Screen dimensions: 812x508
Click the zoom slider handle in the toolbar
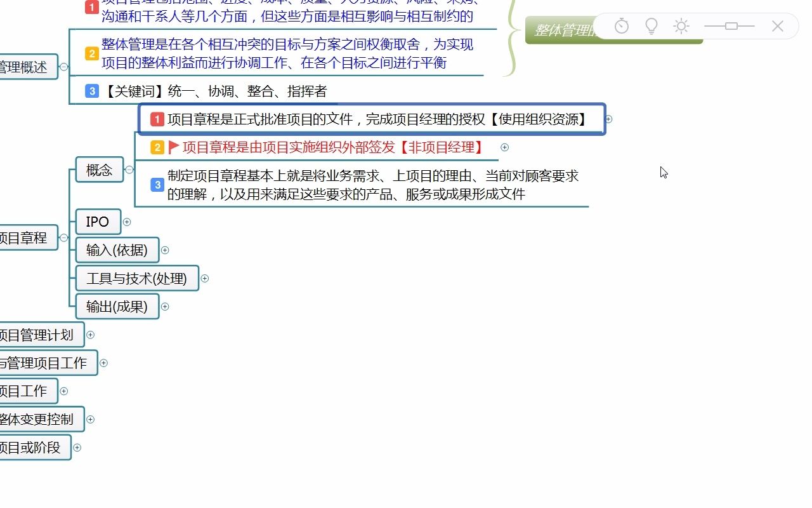point(731,26)
